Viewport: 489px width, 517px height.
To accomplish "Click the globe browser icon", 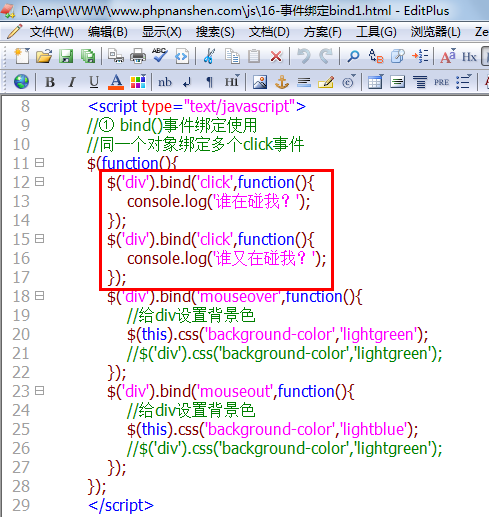I will pos(21,82).
